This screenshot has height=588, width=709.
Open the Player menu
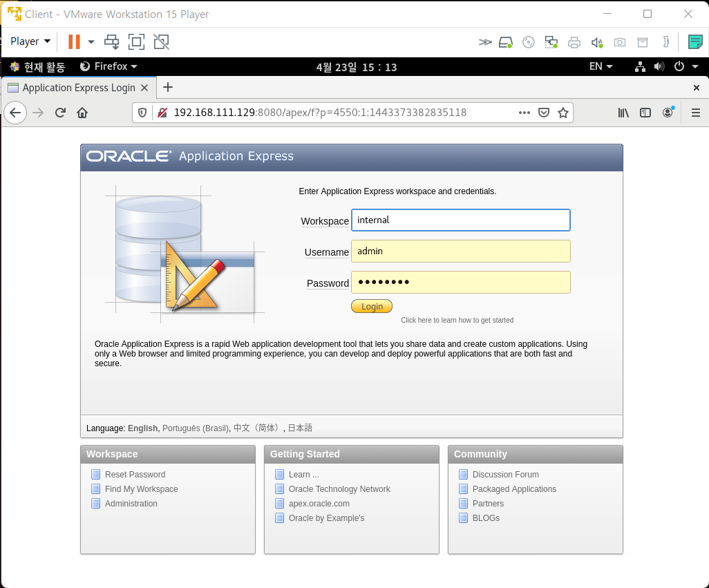[30, 41]
